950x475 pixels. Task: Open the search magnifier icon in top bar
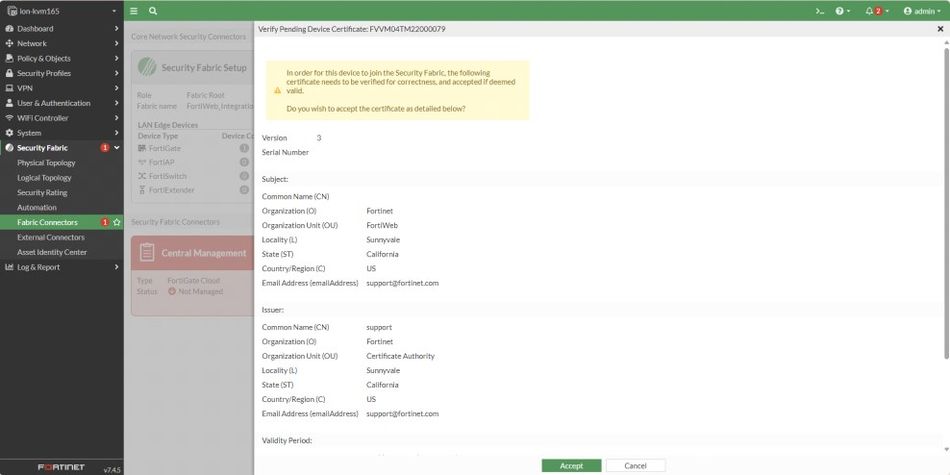[153, 11]
